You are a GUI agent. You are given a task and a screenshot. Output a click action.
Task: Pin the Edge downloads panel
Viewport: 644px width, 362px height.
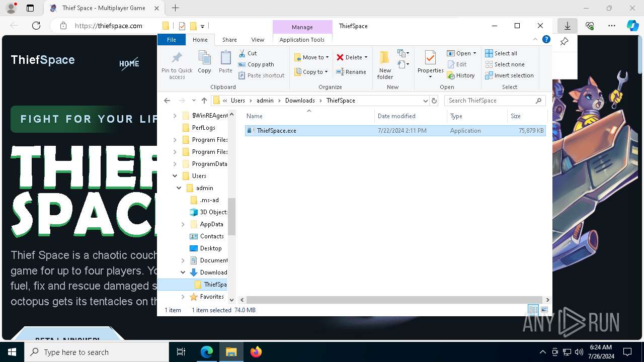(x=564, y=42)
